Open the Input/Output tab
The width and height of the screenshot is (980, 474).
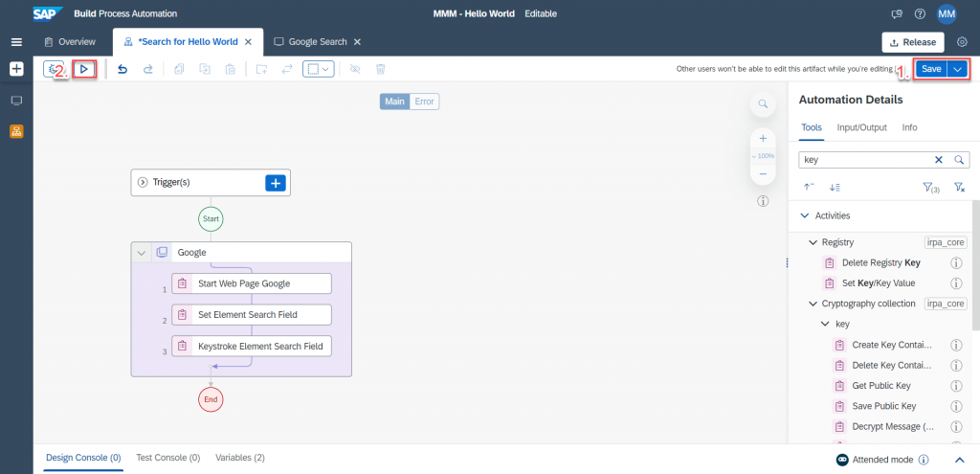[x=862, y=127]
